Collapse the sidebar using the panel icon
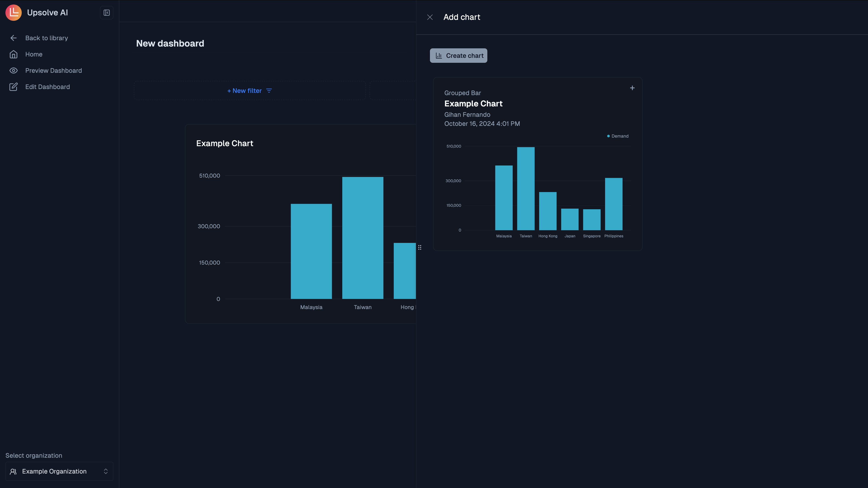Viewport: 868px width, 488px height. click(x=106, y=12)
